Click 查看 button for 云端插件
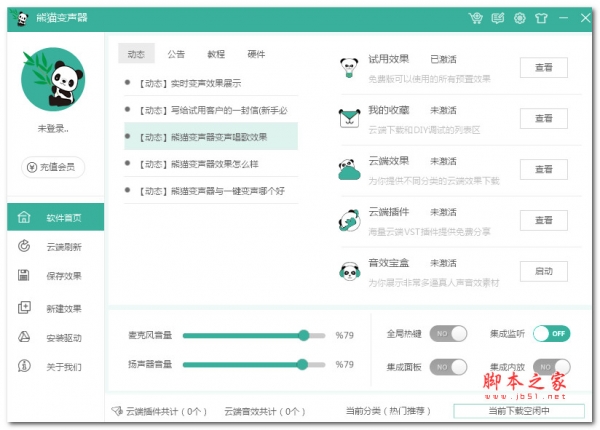The width and height of the screenshot is (600, 430). (543, 220)
